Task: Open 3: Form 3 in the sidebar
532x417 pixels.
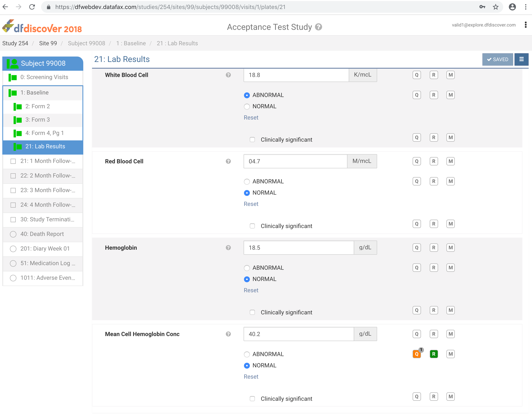Action: [37, 120]
